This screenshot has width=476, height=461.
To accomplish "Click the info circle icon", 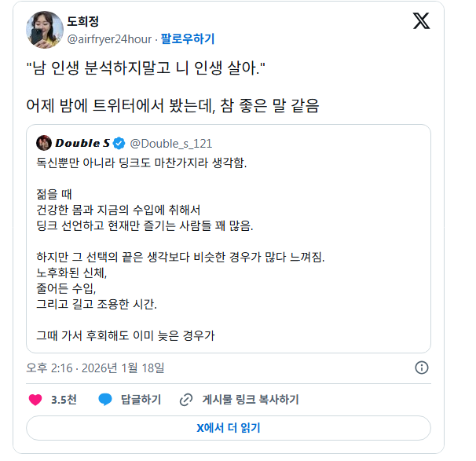I will pyautogui.click(x=421, y=368).
